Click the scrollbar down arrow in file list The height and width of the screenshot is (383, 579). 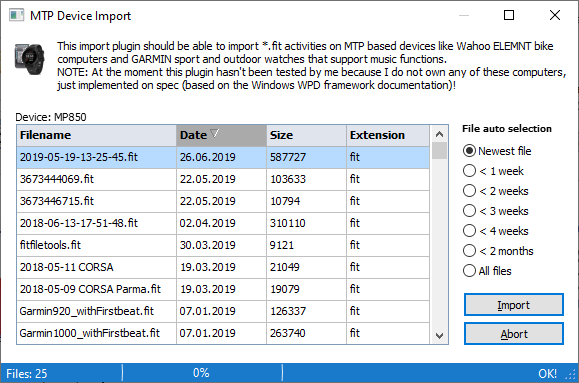click(439, 336)
